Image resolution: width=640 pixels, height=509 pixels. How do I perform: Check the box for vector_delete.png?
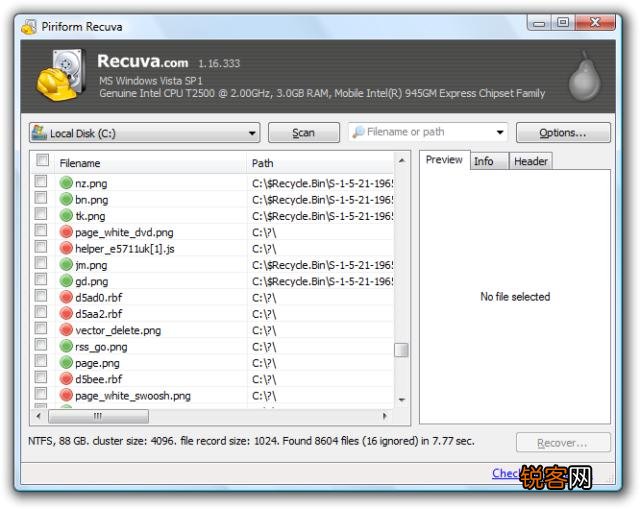[41, 328]
